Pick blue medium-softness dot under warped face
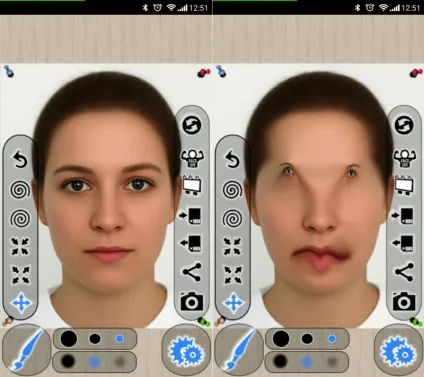Screen dimensions: 424x377 pyautogui.click(x=306, y=361)
